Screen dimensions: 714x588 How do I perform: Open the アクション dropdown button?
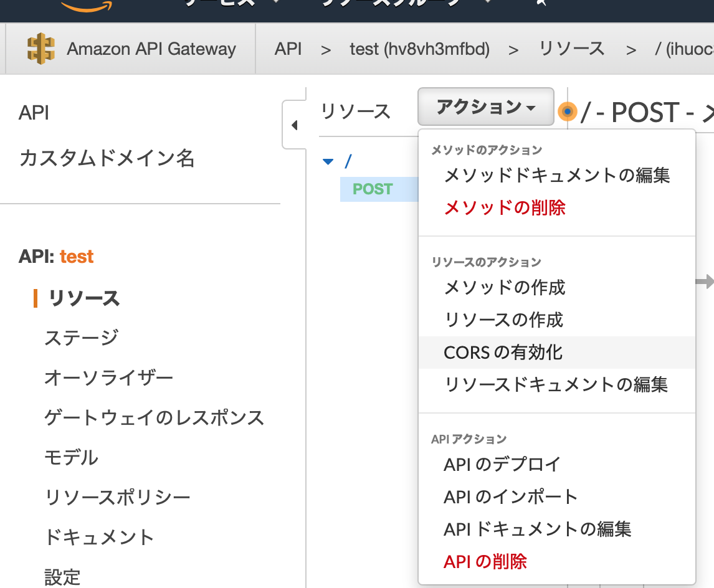coord(486,107)
